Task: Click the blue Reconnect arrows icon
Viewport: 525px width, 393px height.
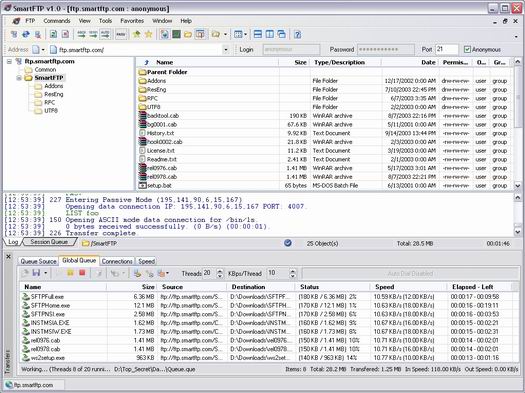Action: point(26,34)
